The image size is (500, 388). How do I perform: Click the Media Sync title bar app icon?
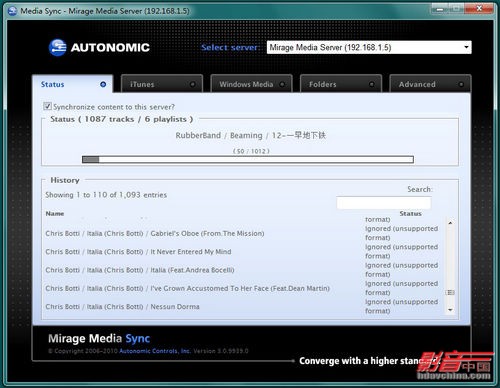12,11
